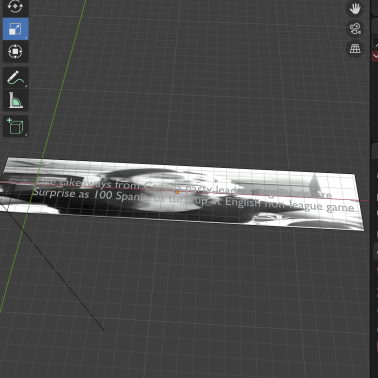This screenshot has width=378, height=378.
Task: Switch perspective/orthographic with the grid icon
Action: pos(355,49)
